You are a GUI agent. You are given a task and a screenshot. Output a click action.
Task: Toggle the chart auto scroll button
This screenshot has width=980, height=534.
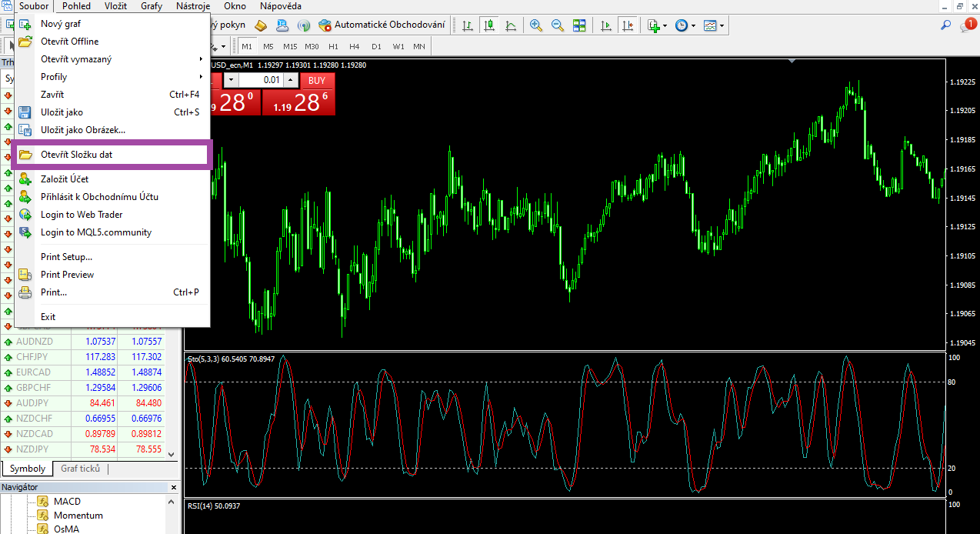tap(607, 25)
